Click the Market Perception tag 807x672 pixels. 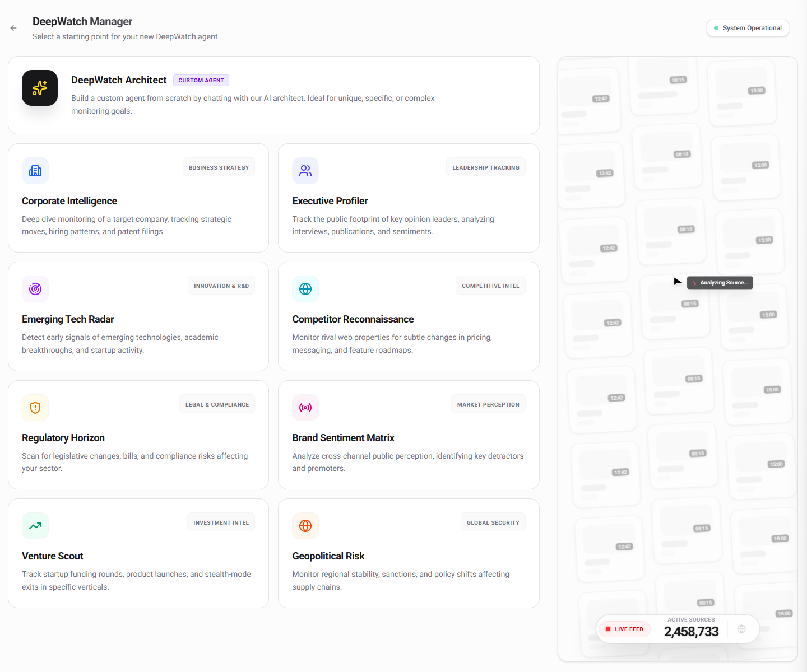pyautogui.click(x=488, y=404)
